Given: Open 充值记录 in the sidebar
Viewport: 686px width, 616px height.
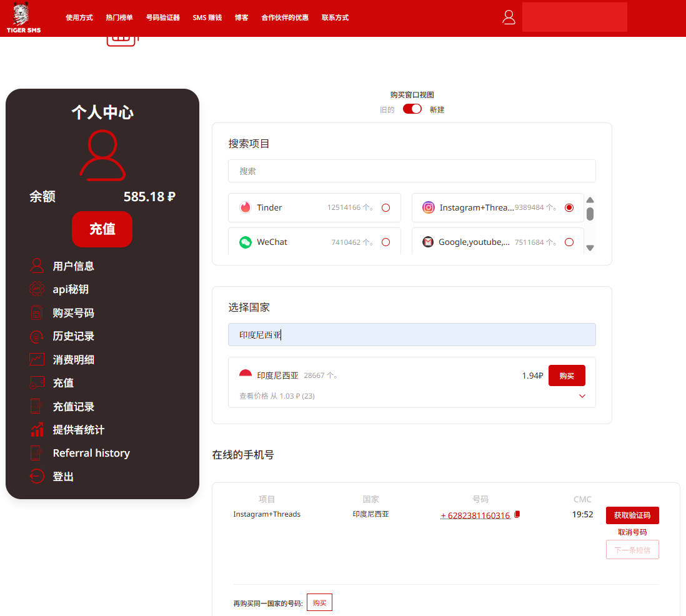Looking at the screenshot, I should [74, 406].
